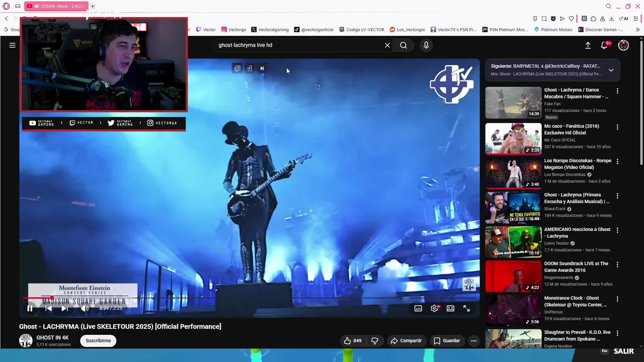Open Fake Fan Lachryma 14:39 thumbnail

point(513,103)
